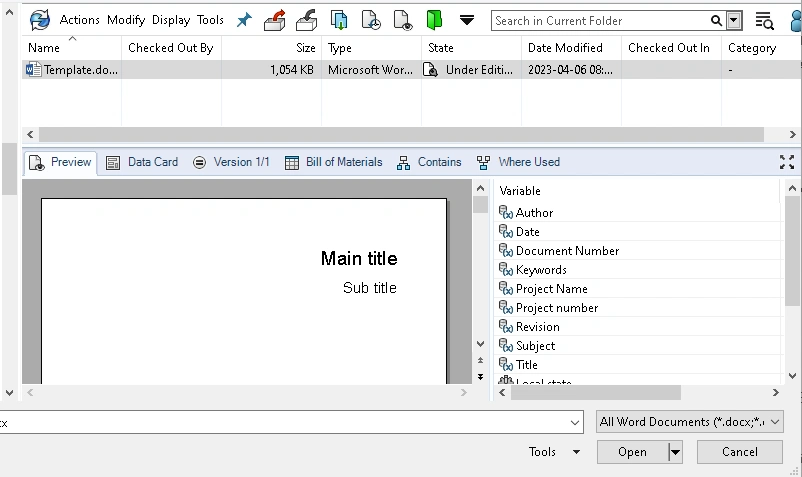Click the Document Number variable icon
This screenshot has height=477, width=802.
pos(506,251)
